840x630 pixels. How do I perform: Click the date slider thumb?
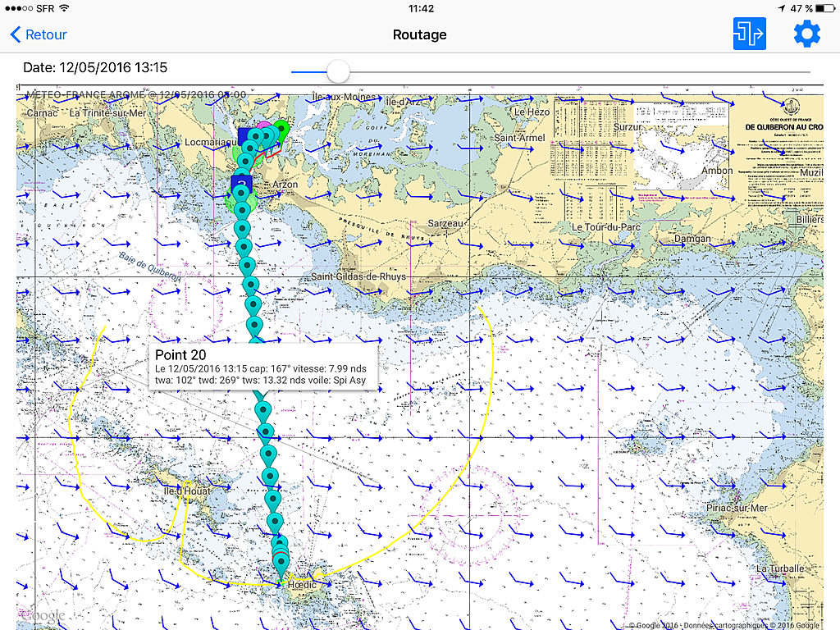point(338,71)
